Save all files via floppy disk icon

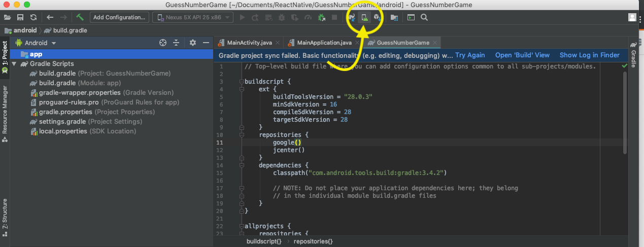point(20,17)
